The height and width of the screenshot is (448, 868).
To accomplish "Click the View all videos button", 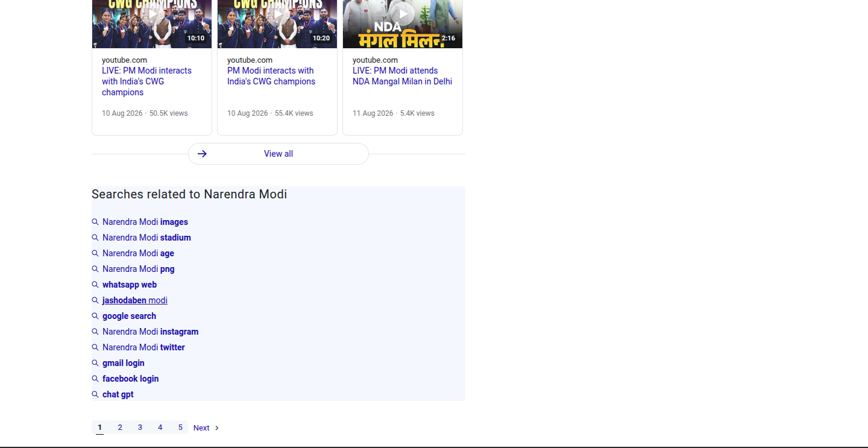I will coord(278,154).
